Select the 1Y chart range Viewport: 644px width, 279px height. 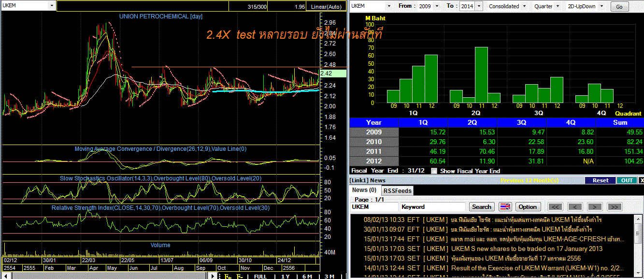[286, 276]
